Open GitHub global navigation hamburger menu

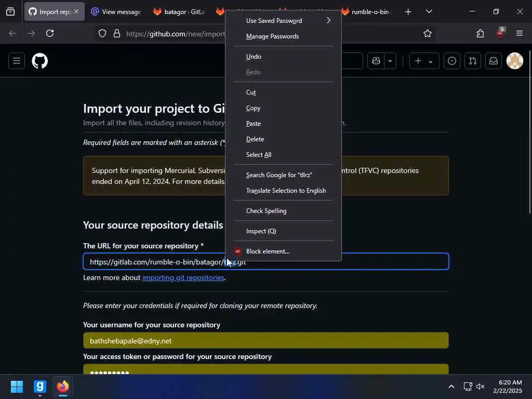pyautogui.click(x=17, y=61)
